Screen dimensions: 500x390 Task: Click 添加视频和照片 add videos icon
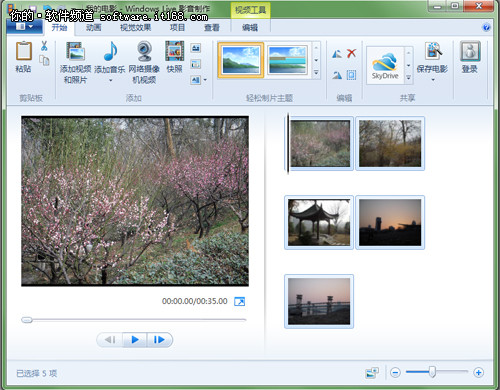[75, 51]
